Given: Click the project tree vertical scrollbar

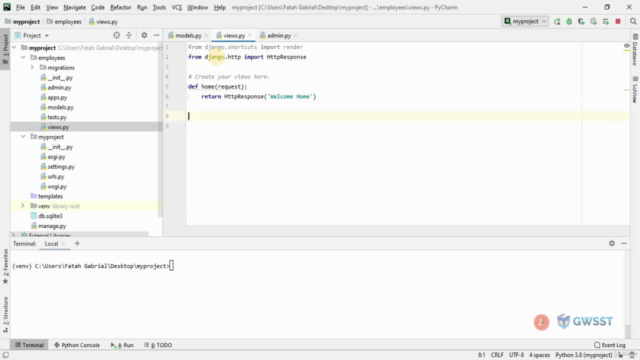Looking at the screenshot, I should 160,131.
